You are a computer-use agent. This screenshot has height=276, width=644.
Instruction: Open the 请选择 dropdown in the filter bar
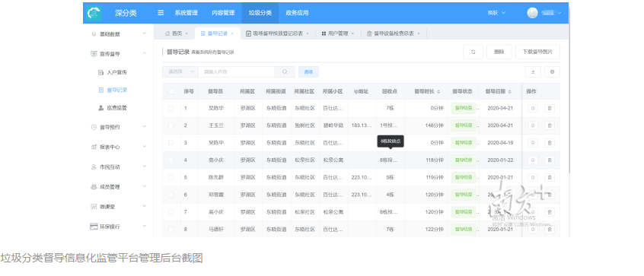180,71
